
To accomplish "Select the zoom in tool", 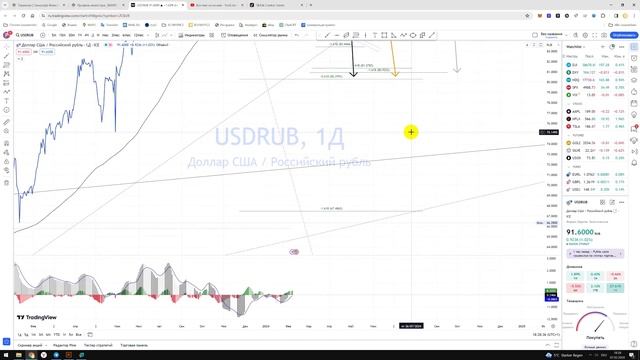I will pos(6,131).
